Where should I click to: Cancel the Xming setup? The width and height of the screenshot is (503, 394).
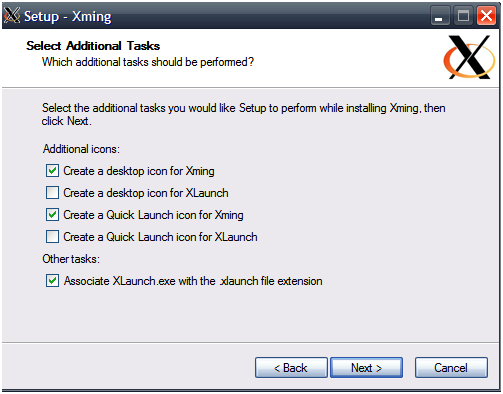pos(451,368)
